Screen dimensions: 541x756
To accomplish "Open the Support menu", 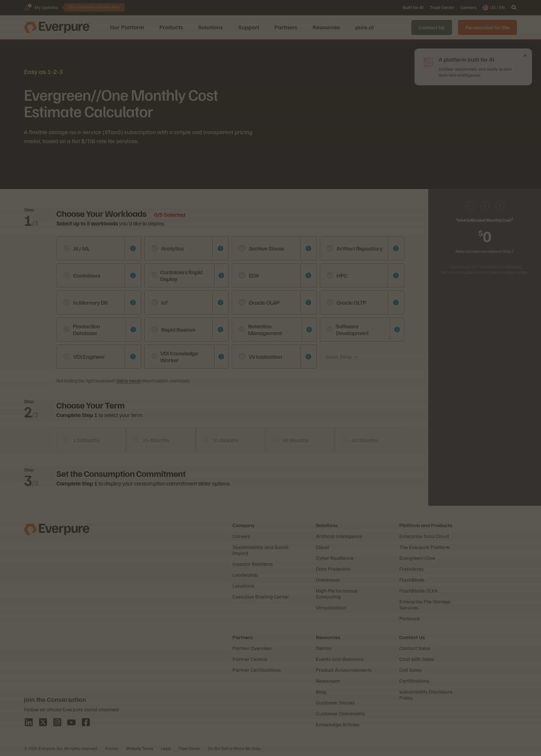I will [x=248, y=27].
